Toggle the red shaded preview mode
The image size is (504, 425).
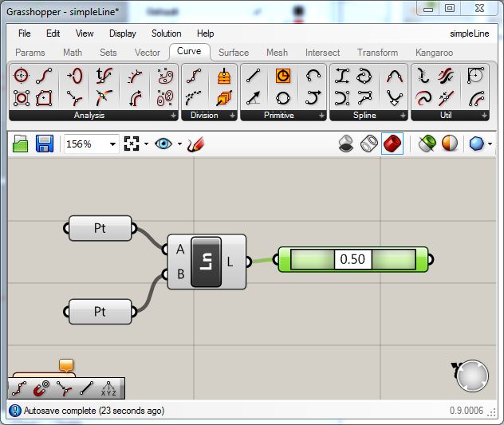point(392,144)
